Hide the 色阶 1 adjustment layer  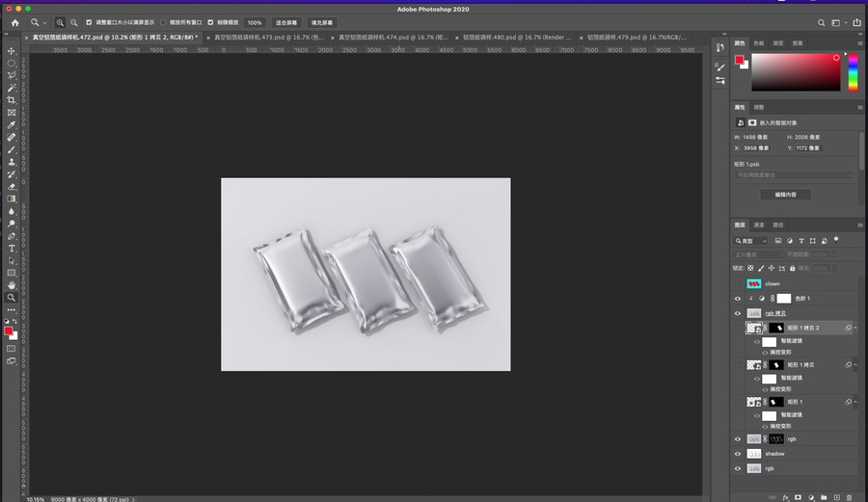click(x=738, y=299)
